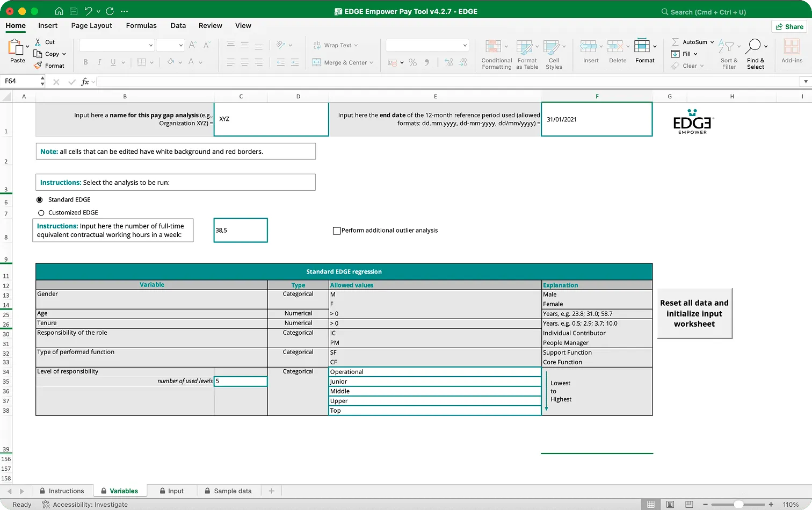The width and height of the screenshot is (812, 510).
Task: Click the Home icon in title bar
Action: [x=59, y=11]
